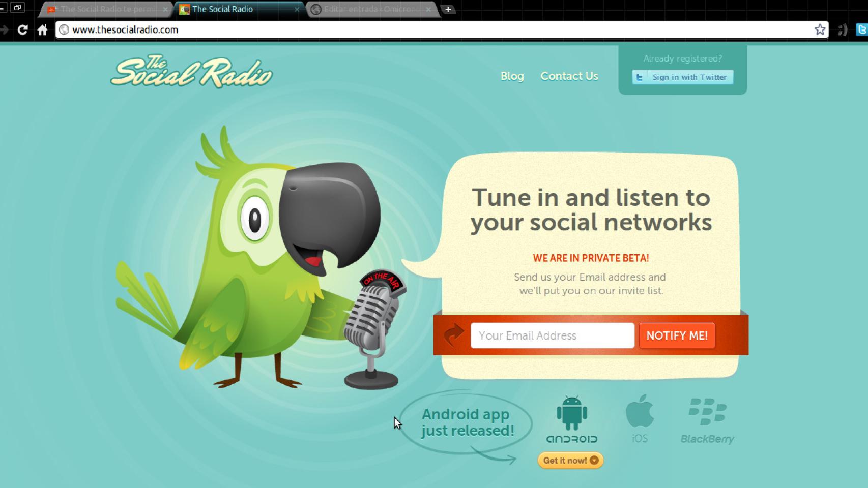
Task: Reload the page with the refresh icon
Action: coord(22,30)
